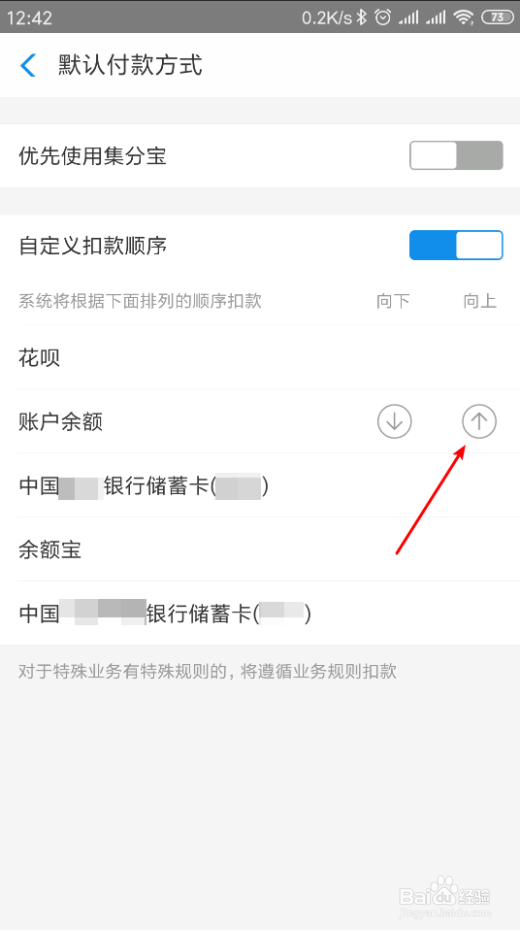Viewport: 521px width, 931px height.
Task: Tap the Wi-Fi signal status icon
Action: [463, 17]
